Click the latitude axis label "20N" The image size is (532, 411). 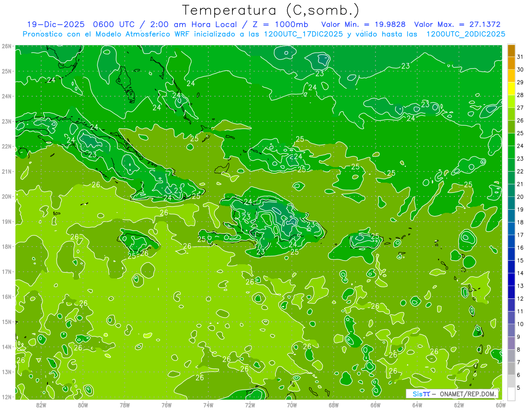tap(6, 196)
